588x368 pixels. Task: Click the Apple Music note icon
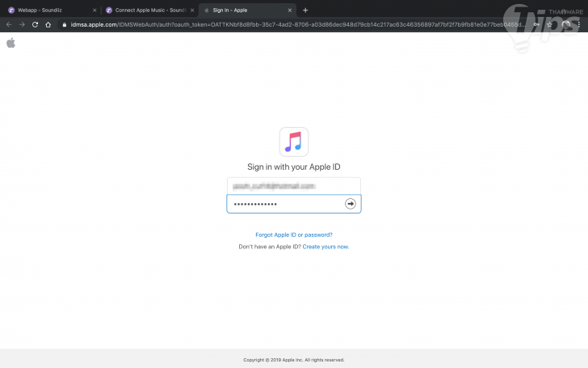[294, 142]
